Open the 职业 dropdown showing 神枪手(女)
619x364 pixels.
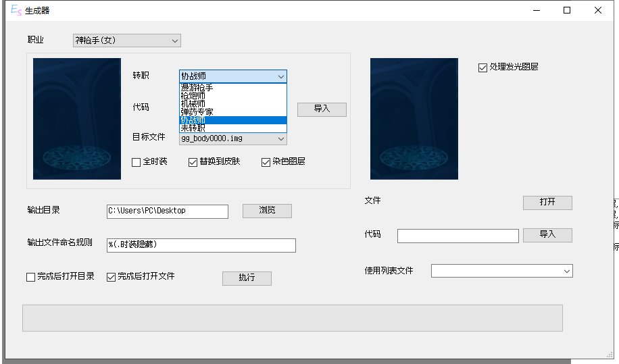tap(127, 41)
